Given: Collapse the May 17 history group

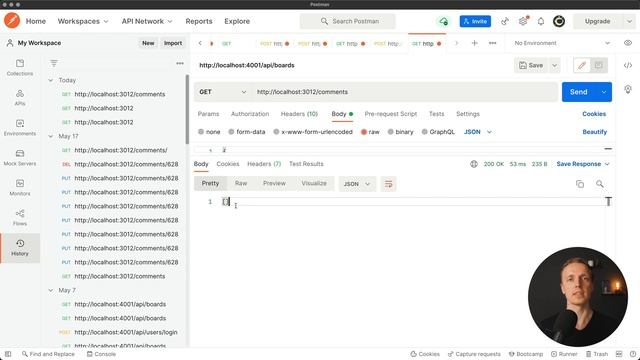Looking at the screenshot, I should tap(51, 136).
